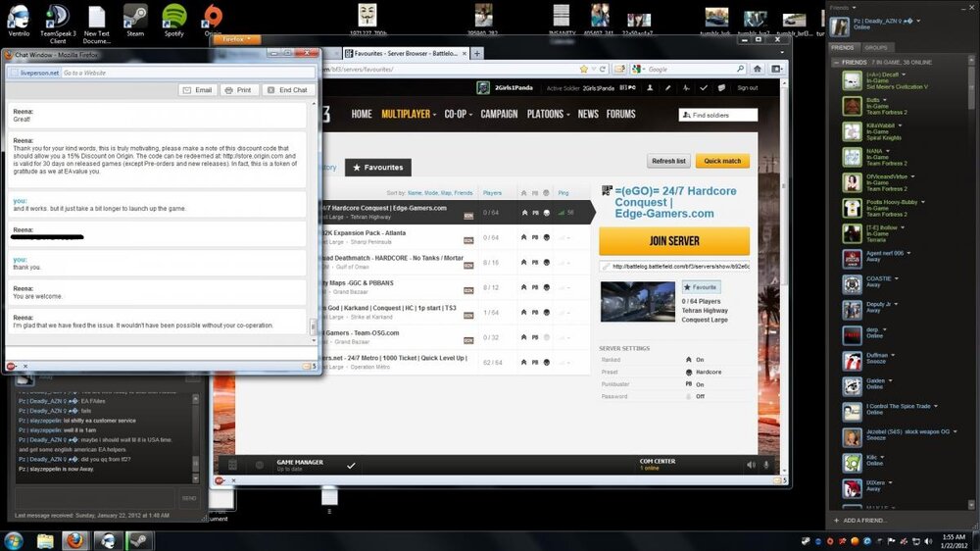Toggle the Favourite star for the selected server
This screenshot has width=980, height=551.
pyautogui.click(x=701, y=287)
